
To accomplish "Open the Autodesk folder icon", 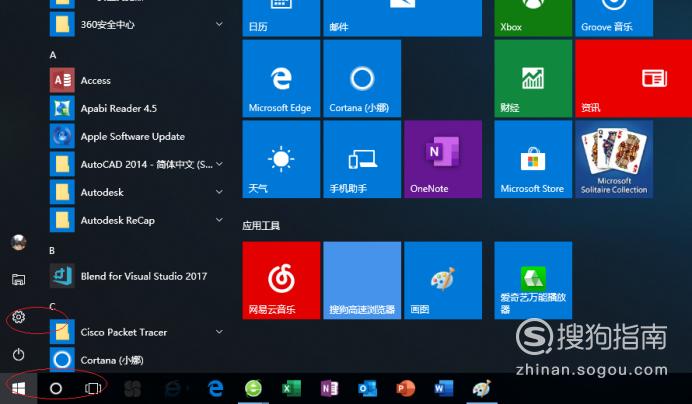I will [62, 192].
